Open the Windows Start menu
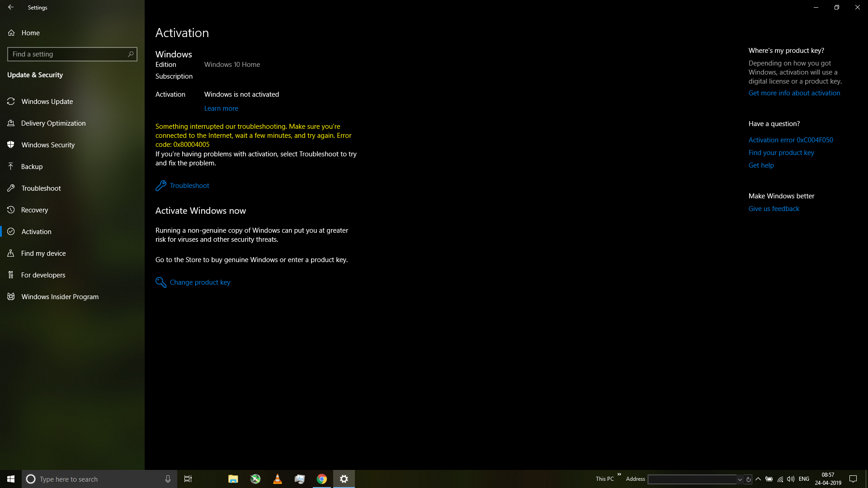Screen dimensions: 868x488 click(x=11, y=479)
